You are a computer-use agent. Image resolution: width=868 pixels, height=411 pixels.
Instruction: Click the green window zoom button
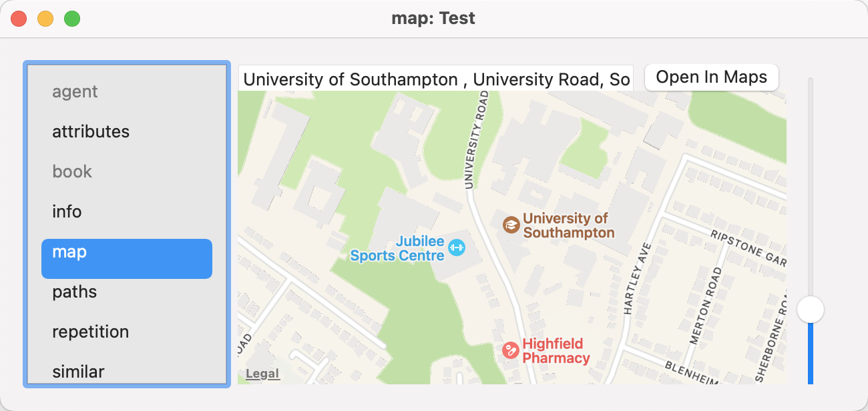pos(72,19)
